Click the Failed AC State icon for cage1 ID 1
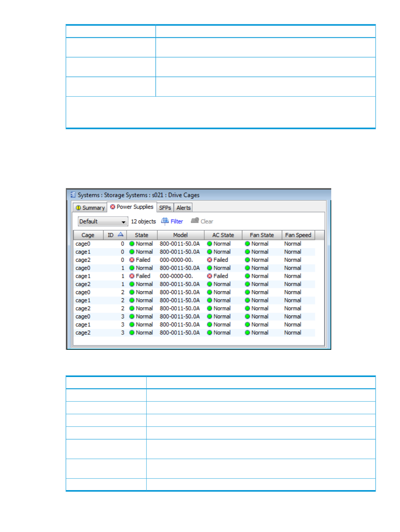Screen dimensions: 400x532 tap(210, 276)
